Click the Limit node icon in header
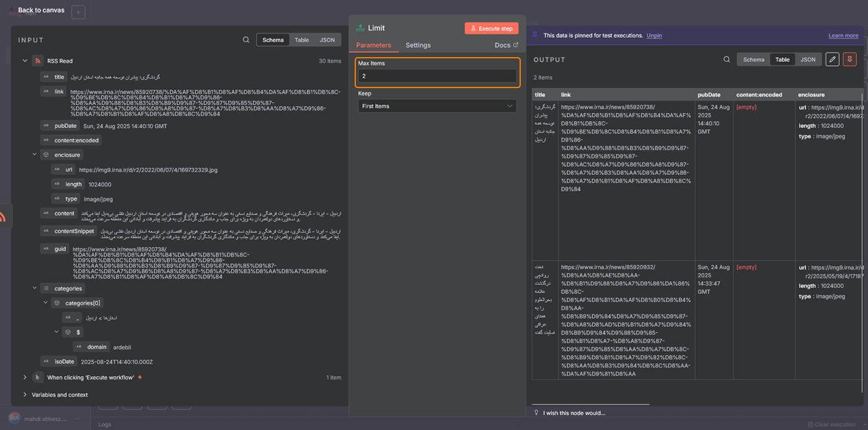This screenshot has height=430, width=868. pyautogui.click(x=360, y=28)
